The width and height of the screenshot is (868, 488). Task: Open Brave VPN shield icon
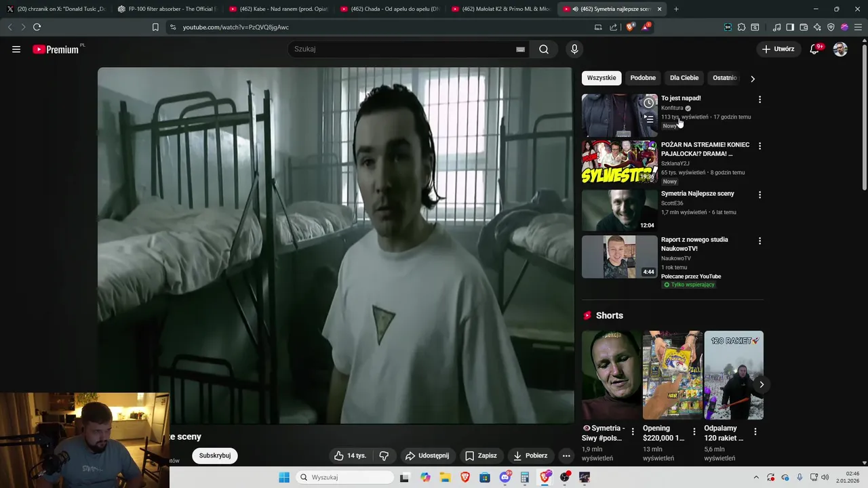(x=831, y=27)
